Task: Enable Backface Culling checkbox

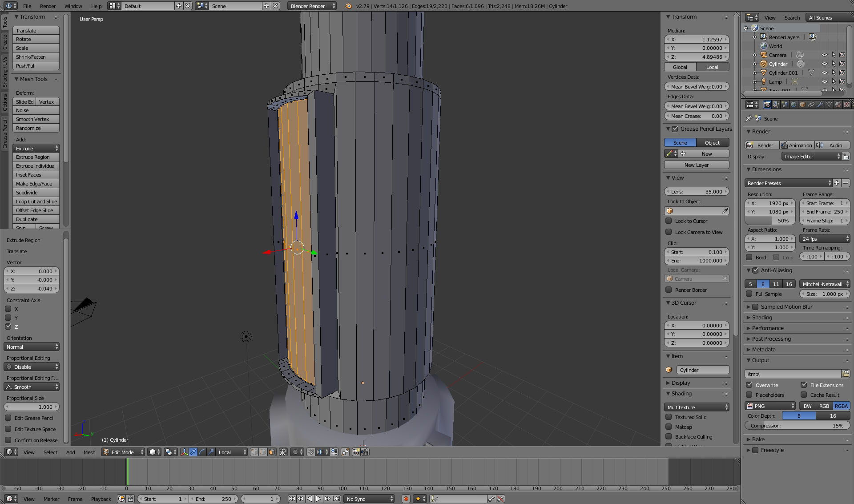Action: (669, 436)
